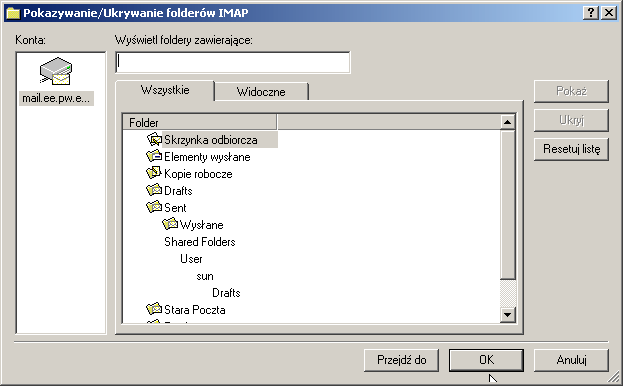Viewport: 623px width, 386px height.
Task: Click the Wysłane subfolder icon
Action: (170, 224)
